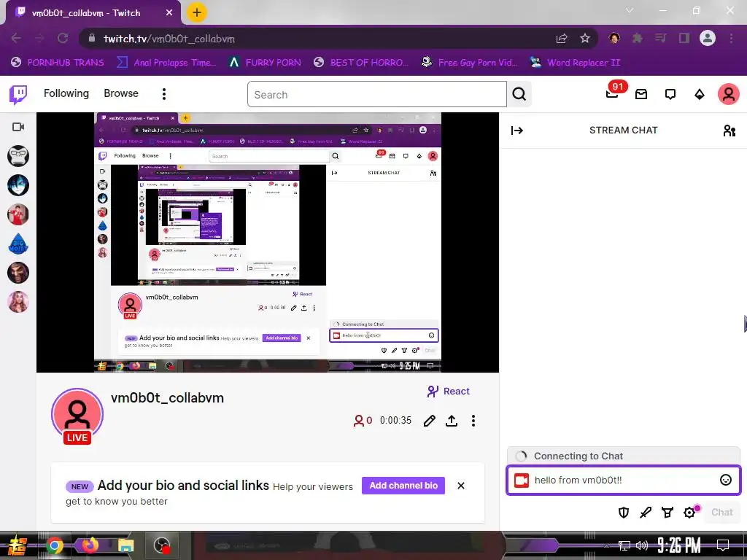This screenshot has width=747, height=560.
Task: Open Chrome from the taskbar
Action: (x=55, y=545)
